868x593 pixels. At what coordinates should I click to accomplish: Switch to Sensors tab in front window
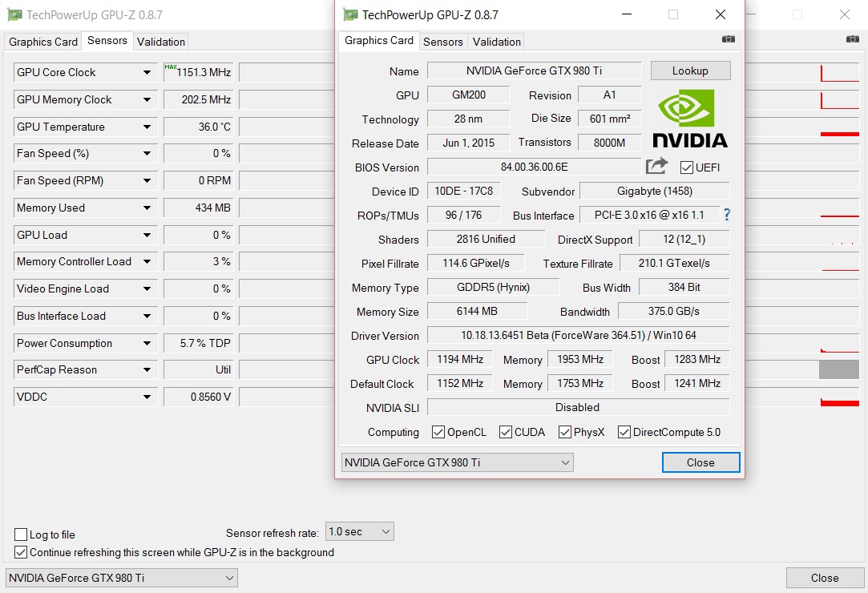click(443, 42)
